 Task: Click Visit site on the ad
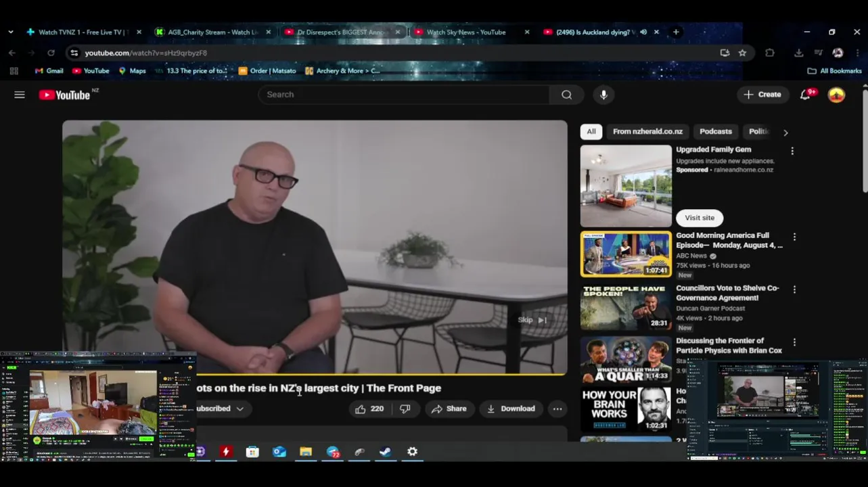[700, 218]
